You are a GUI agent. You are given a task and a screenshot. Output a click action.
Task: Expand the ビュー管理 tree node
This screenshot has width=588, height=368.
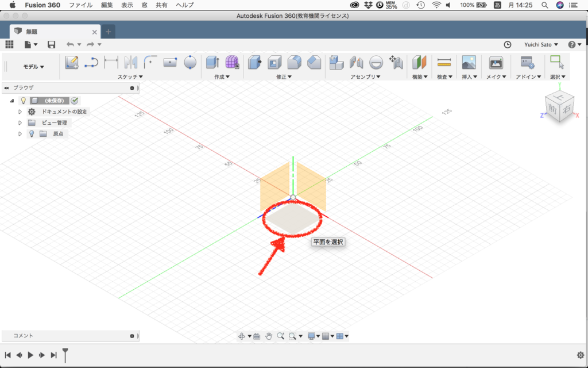pyautogui.click(x=20, y=123)
